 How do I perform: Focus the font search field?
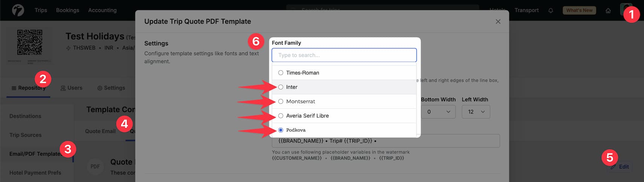coord(344,55)
